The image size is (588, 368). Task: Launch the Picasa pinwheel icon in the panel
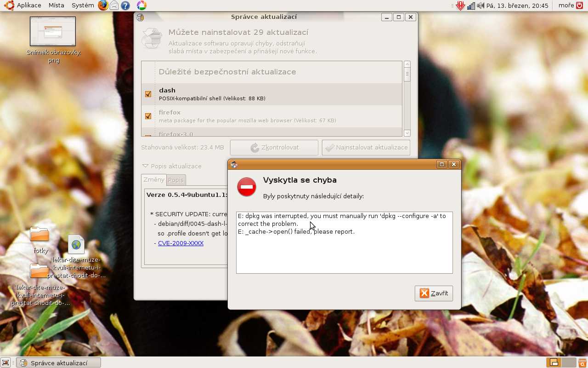click(x=141, y=6)
